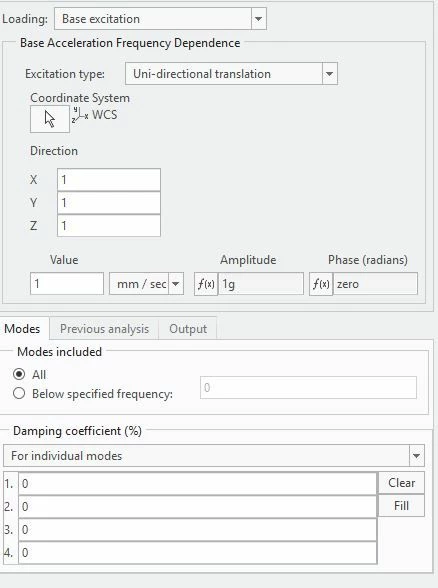Click the X direction input field
Screen dimensions: 438x588
tap(109, 180)
